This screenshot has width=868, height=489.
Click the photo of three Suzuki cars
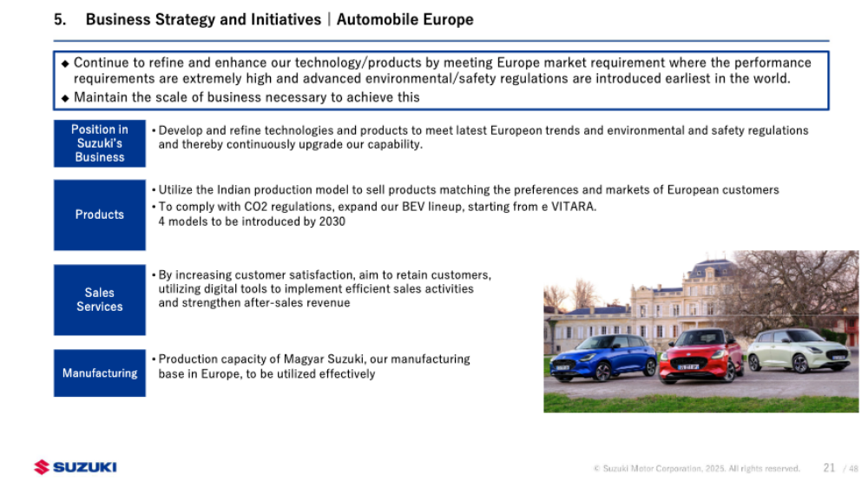tap(700, 331)
